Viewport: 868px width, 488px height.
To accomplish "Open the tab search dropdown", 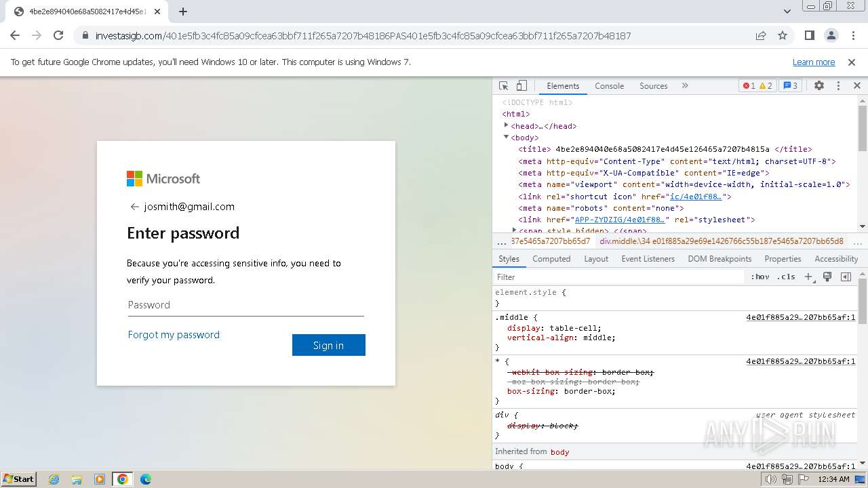I will (787, 12).
